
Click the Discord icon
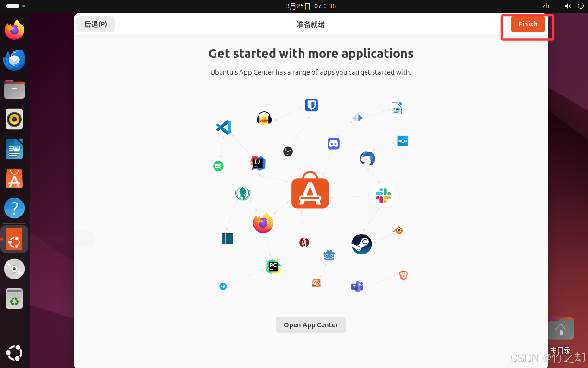coord(334,144)
